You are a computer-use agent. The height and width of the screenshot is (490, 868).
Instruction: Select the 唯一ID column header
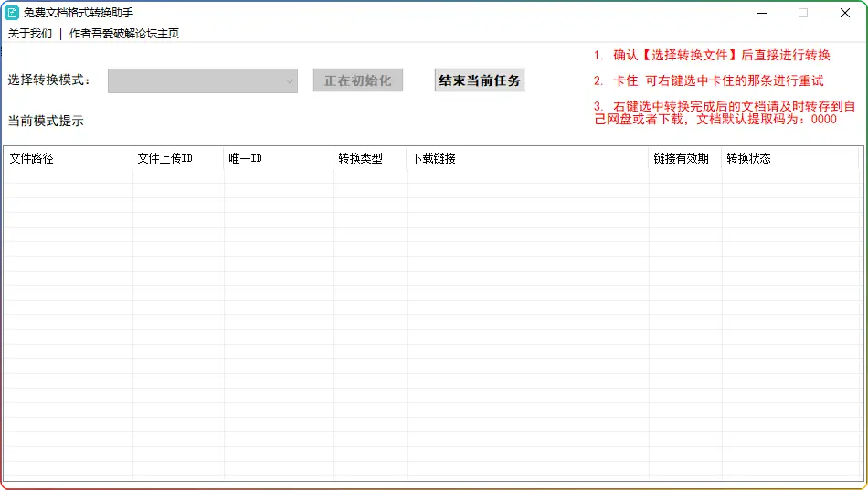pyautogui.click(x=279, y=158)
